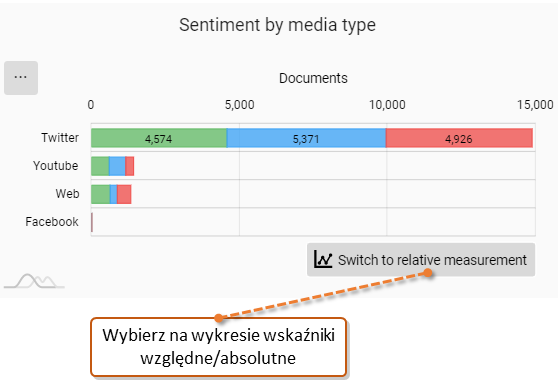Click the Youtube green bar segment

[100, 166]
